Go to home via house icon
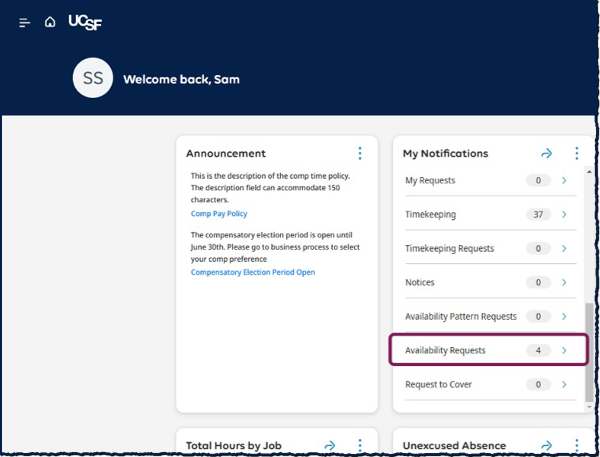This screenshot has width=600, height=457. (50, 22)
